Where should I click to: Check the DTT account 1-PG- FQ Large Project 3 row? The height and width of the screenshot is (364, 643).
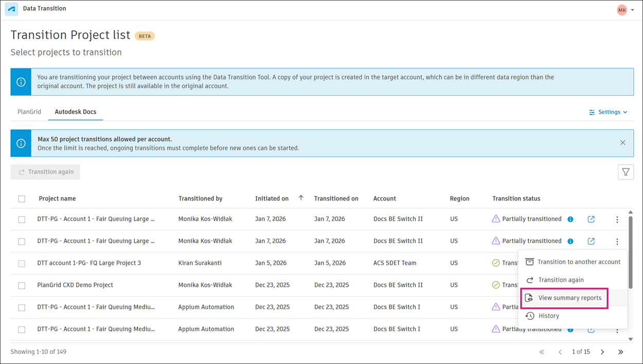pyautogui.click(x=22, y=263)
